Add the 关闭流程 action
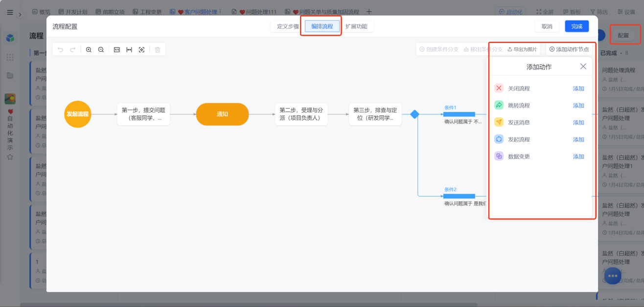644x307 pixels. coord(578,88)
